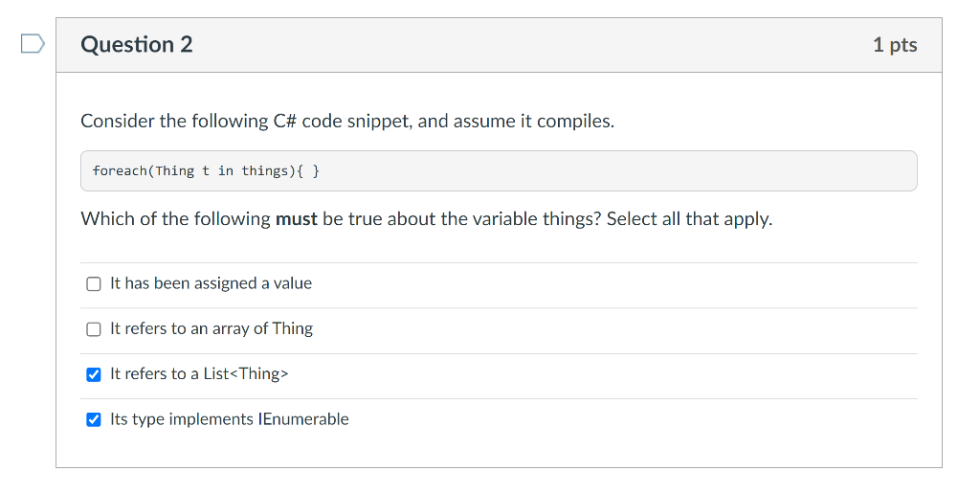Flag Question 2 with the bookmark icon
This screenshot has width=980, height=494.
coord(33,44)
